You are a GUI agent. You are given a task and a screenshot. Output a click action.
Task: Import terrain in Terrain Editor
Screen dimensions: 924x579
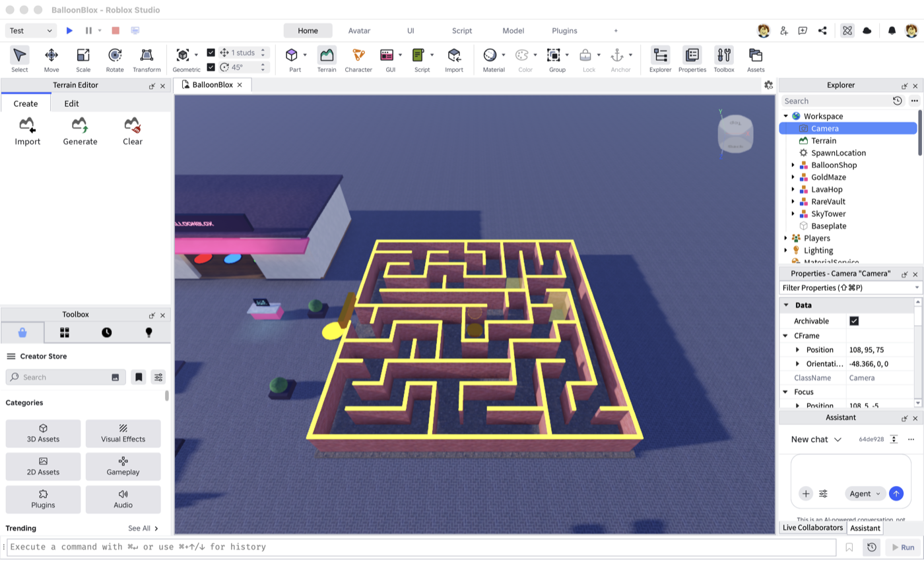[x=27, y=131]
